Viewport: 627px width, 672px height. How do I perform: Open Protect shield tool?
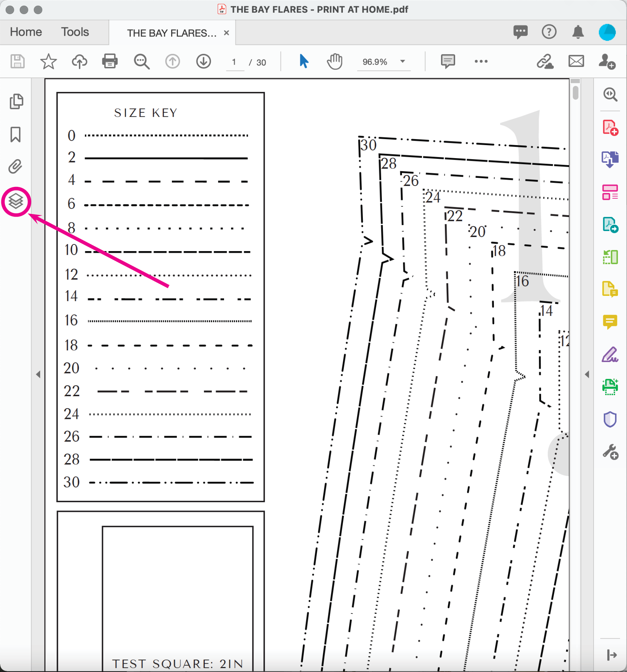(610, 420)
